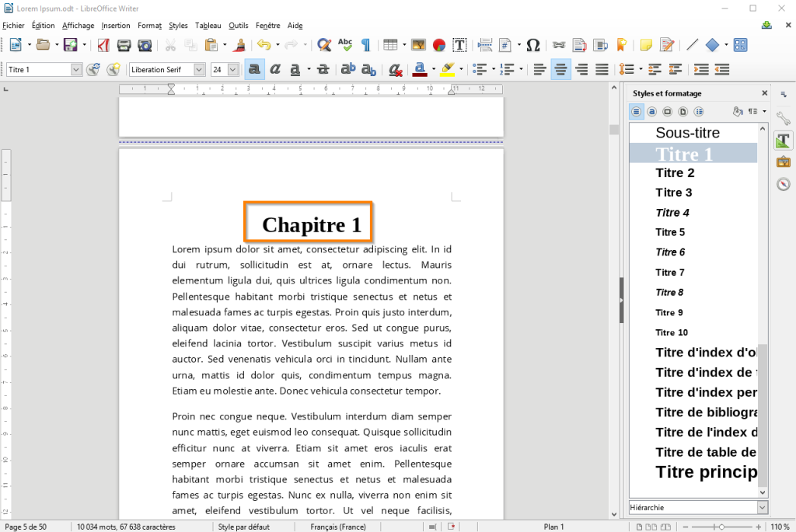
Task: Align paragraph to the right
Action: click(581, 69)
